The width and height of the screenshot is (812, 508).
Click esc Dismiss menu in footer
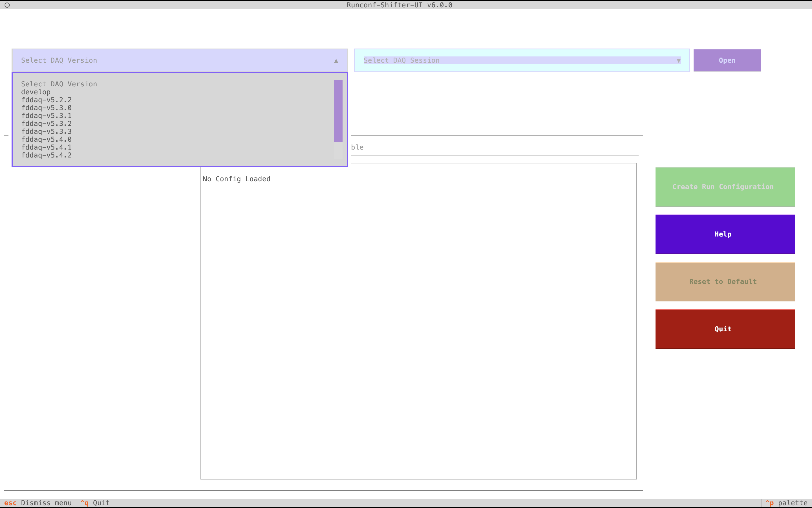pyautogui.click(x=38, y=503)
